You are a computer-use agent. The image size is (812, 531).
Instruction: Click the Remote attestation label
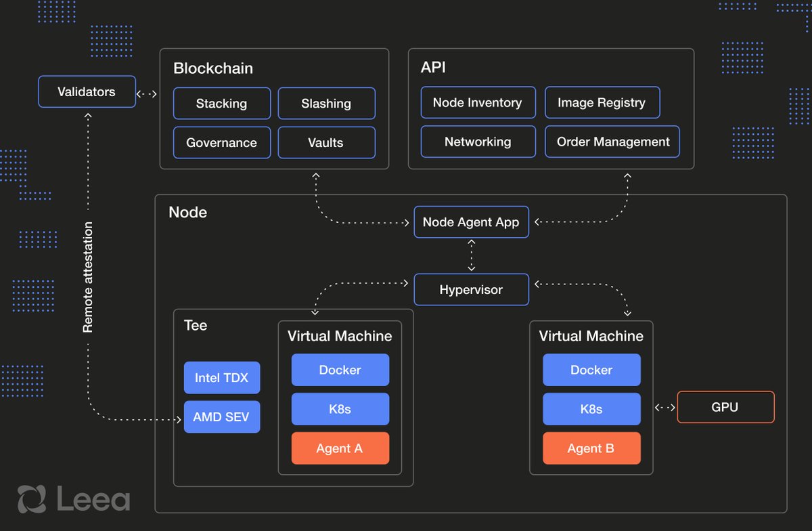point(88,277)
